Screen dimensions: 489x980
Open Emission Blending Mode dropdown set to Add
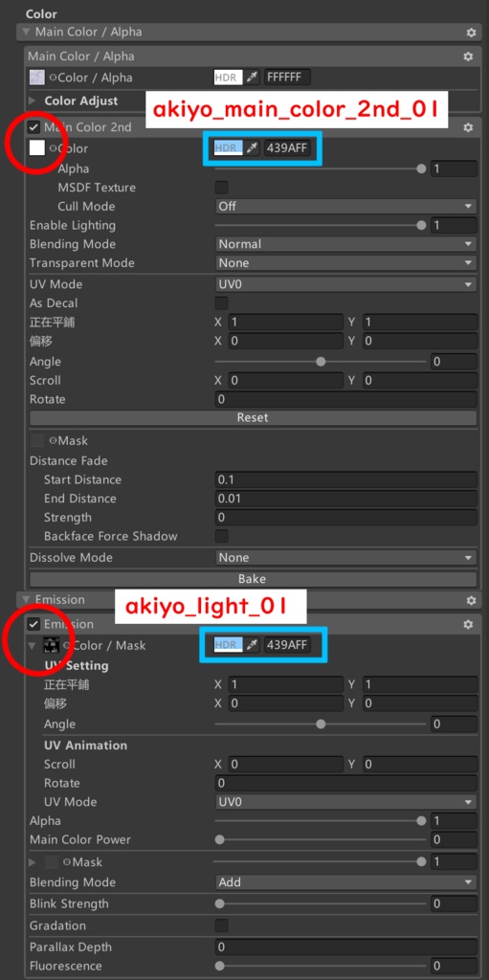coord(345,882)
